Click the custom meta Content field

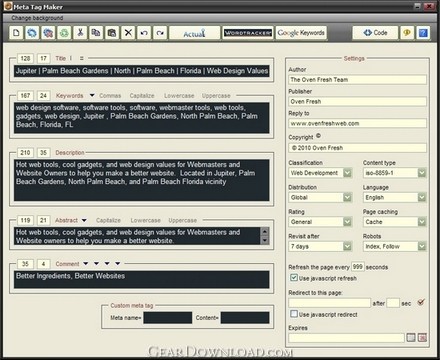point(245,318)
